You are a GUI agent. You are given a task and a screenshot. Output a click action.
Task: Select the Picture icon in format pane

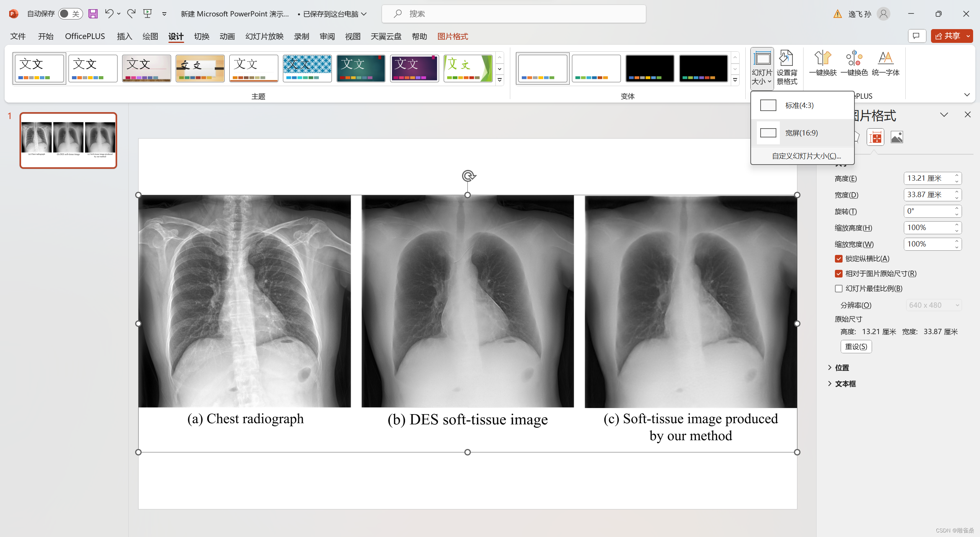point(897,137)
